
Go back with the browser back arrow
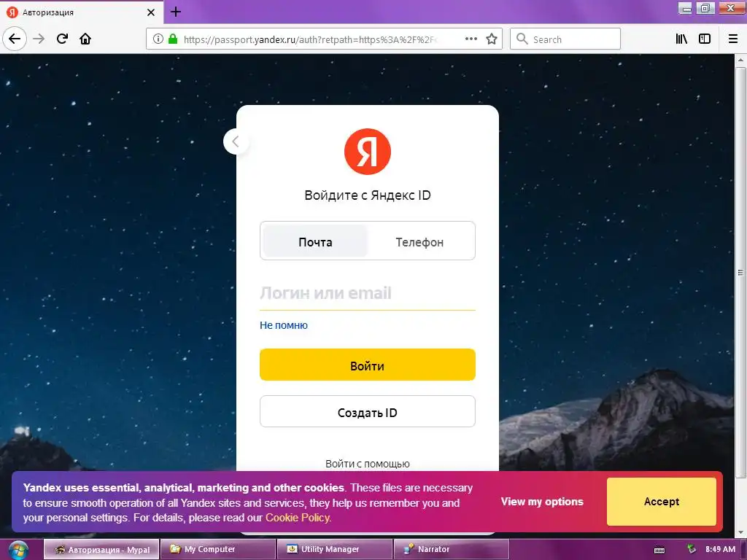click(x=15, y=39)
